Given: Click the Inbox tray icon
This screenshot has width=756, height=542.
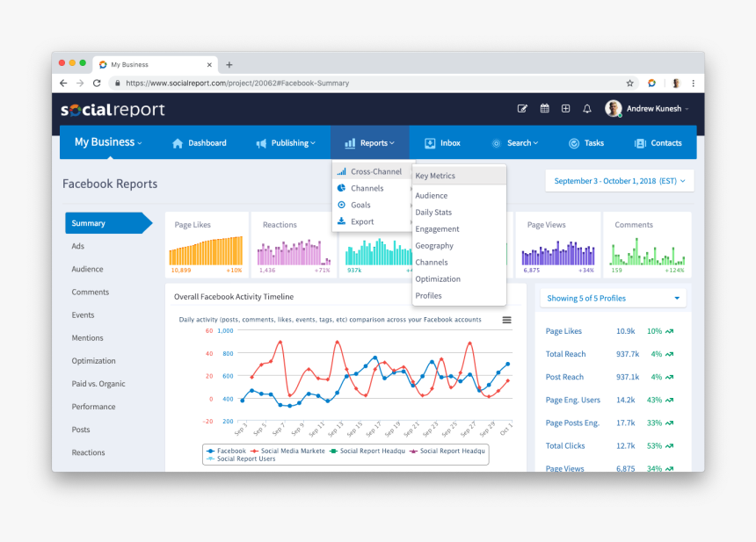Looking at the screenshot, I should 430,143.
